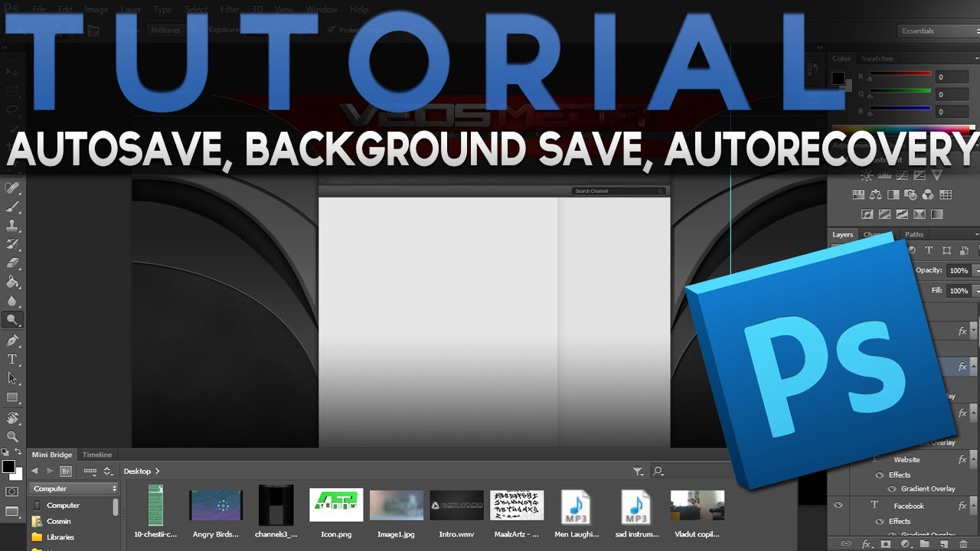Create a new layer from Layers panel
The image size is (980, 551).
click(x=944, y=544)
